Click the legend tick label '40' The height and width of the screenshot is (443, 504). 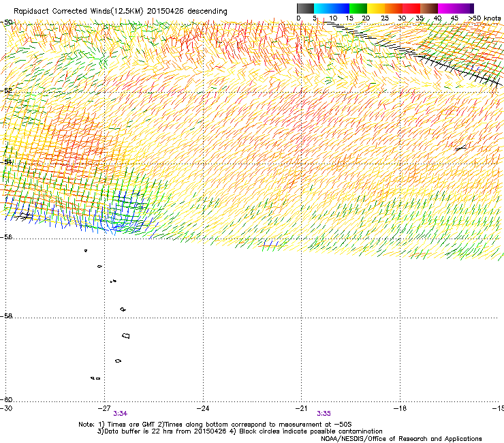tap(437, 18)
